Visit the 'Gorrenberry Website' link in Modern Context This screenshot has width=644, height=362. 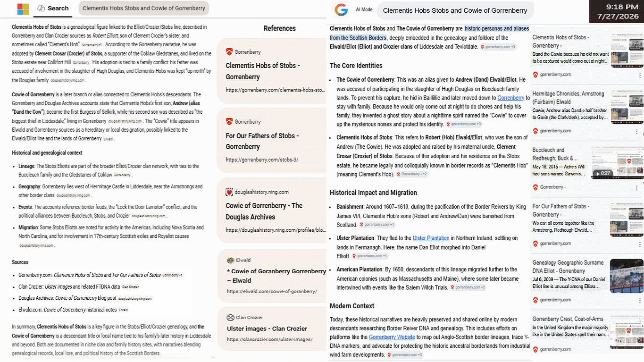(x=392, y=337)
